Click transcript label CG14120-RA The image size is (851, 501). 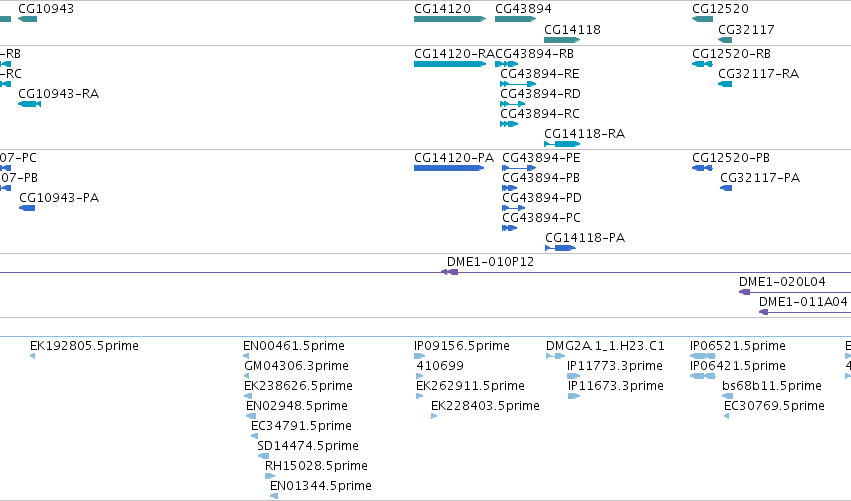(x=454, y=54)
